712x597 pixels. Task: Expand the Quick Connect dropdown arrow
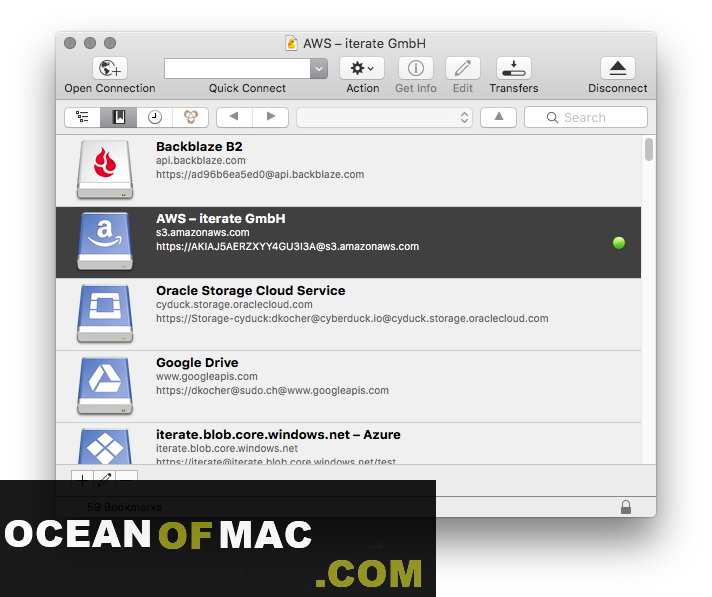(319, 69)
